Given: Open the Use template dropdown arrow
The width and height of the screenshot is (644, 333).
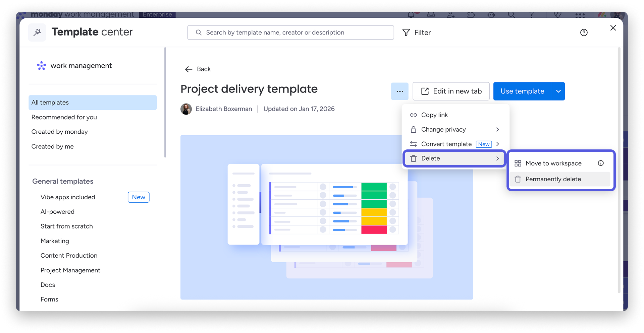Looking at the screenshot, I should [558, 91].
